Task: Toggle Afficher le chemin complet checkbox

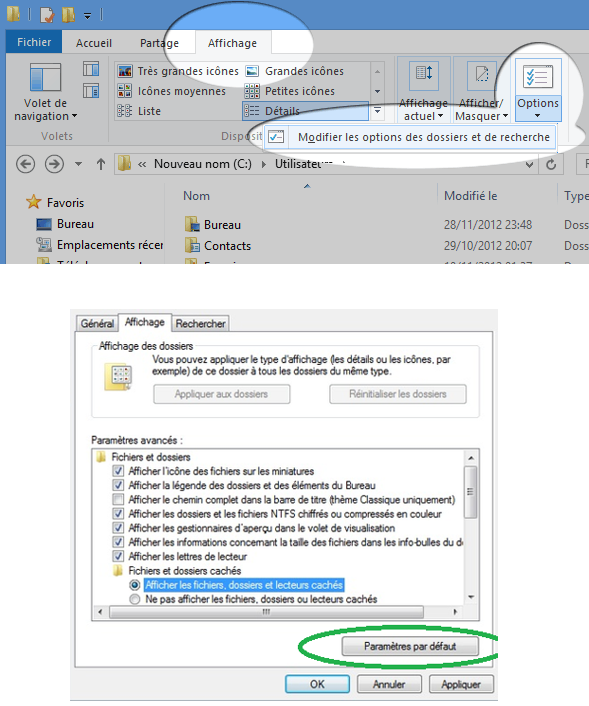Action: point(118,499)
